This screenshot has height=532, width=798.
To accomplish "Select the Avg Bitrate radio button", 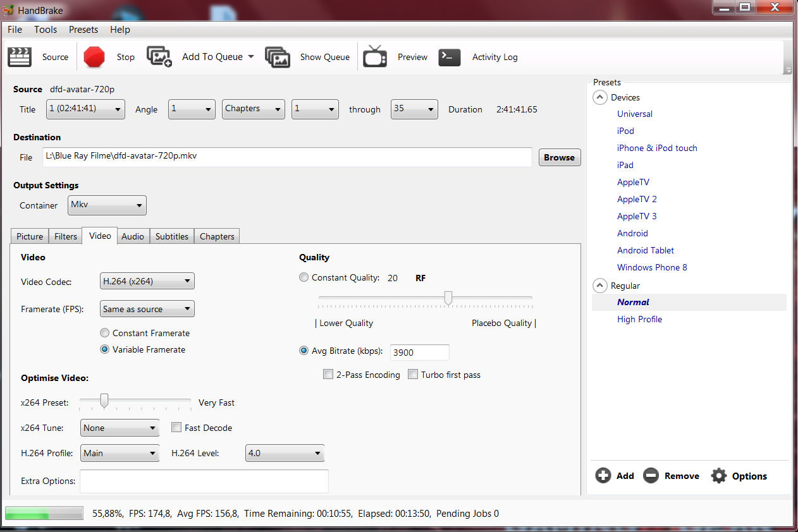I will click(304, 351).
